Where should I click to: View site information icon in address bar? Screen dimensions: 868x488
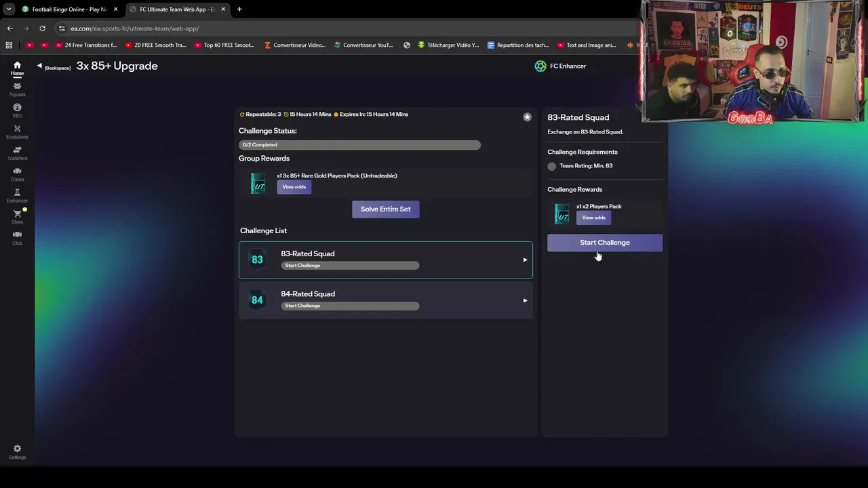tap(62, 28)
